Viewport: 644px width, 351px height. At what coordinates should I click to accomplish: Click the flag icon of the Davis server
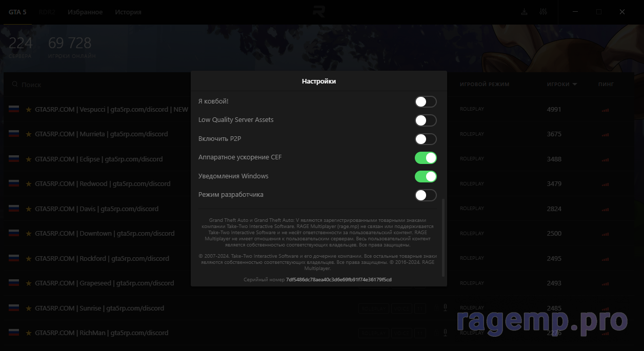14,209
